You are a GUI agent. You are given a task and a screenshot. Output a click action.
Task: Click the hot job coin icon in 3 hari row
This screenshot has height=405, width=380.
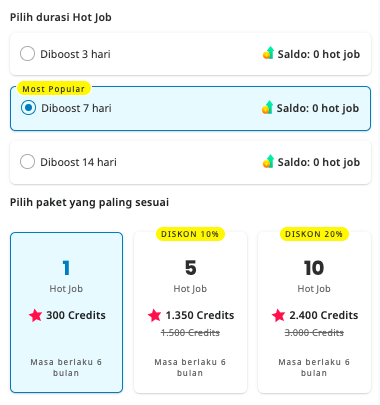pyautogui.click(x=268, y=53)
